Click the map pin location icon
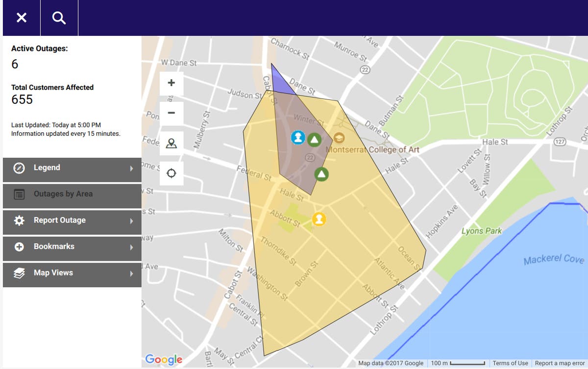Image resolution: width=588 pixels, height=369 pixels. [x=171, y=144]
